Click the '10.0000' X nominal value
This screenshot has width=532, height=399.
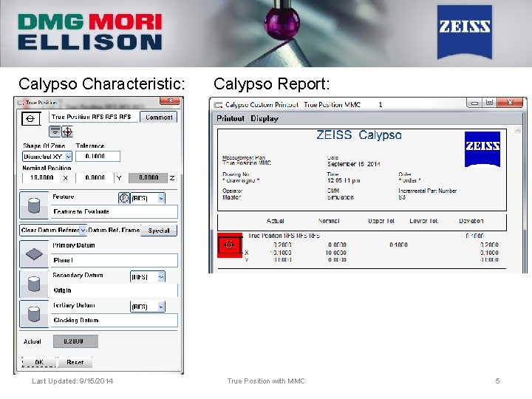pyautogui.click(x=336, y=253)
